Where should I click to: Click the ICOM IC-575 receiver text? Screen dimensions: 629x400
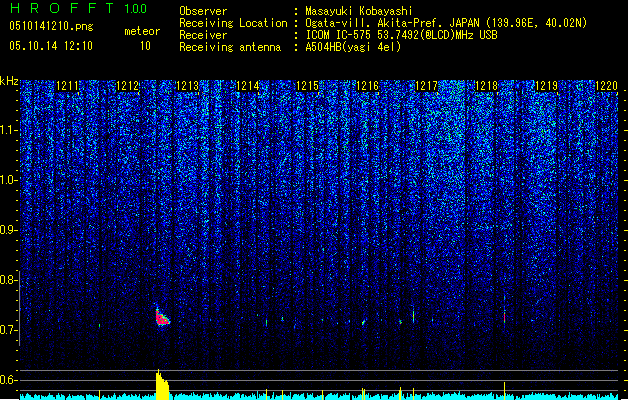pyautogui.click(x=401, y=35)
